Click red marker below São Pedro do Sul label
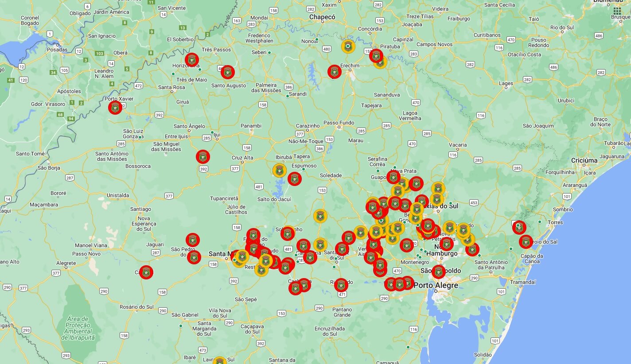This screenshot has width=631, height=364. coord(194,257)
